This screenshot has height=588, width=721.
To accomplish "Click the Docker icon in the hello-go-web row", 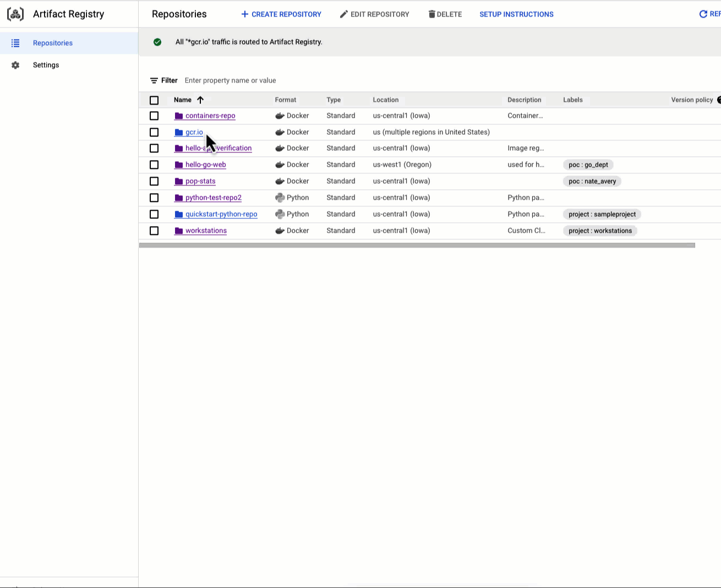I will [x=280, y=165].
